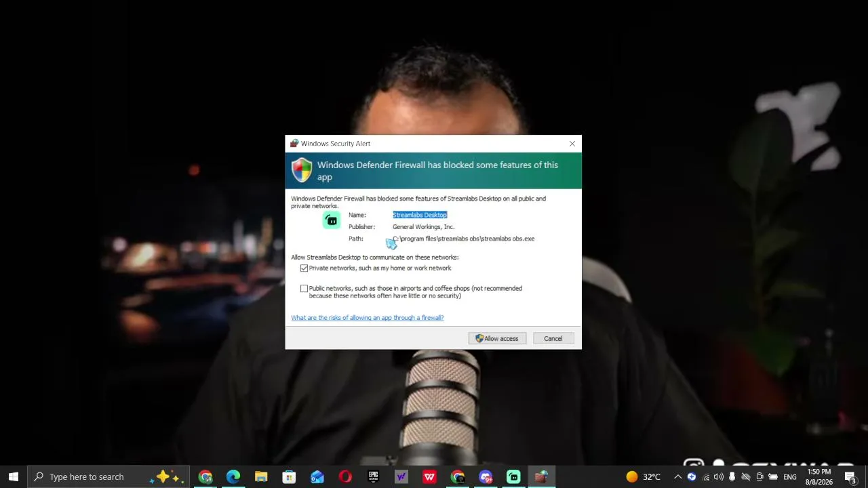Screen dimensions: 868x488
Task: Open Epic Games Launcher from the taskbar
Action: pos(373,476)
